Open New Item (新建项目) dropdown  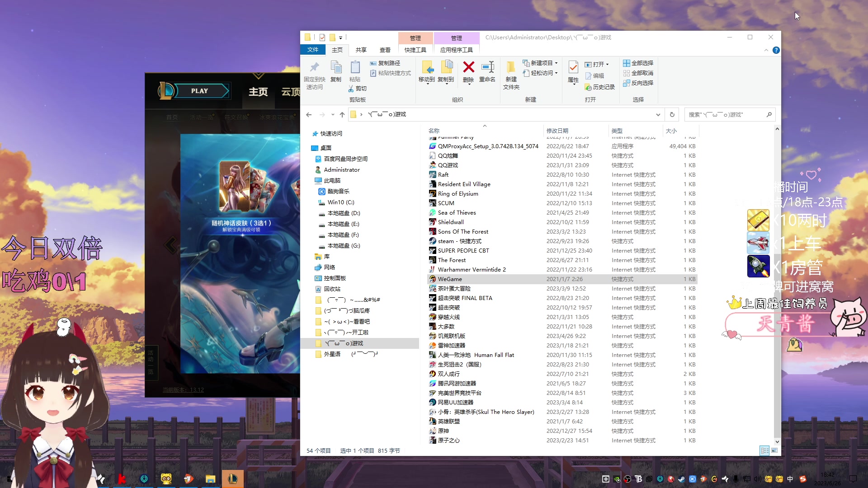540,63
